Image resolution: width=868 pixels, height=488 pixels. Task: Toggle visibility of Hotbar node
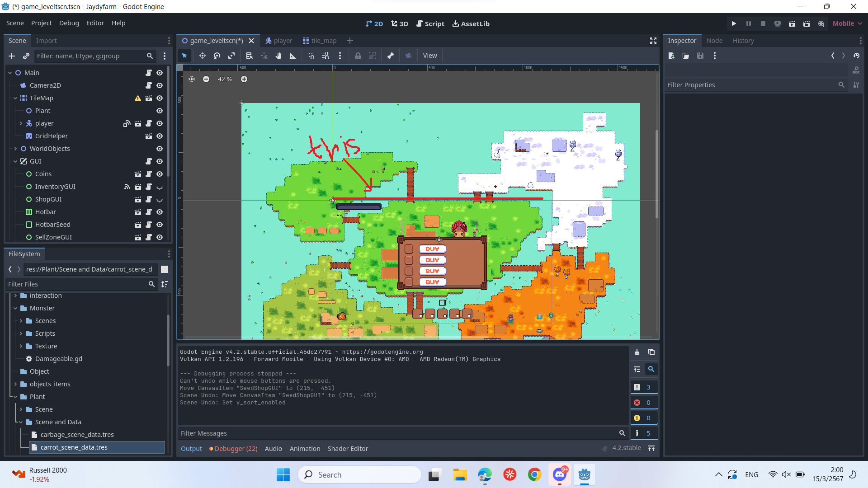click(x=160, y=212)
